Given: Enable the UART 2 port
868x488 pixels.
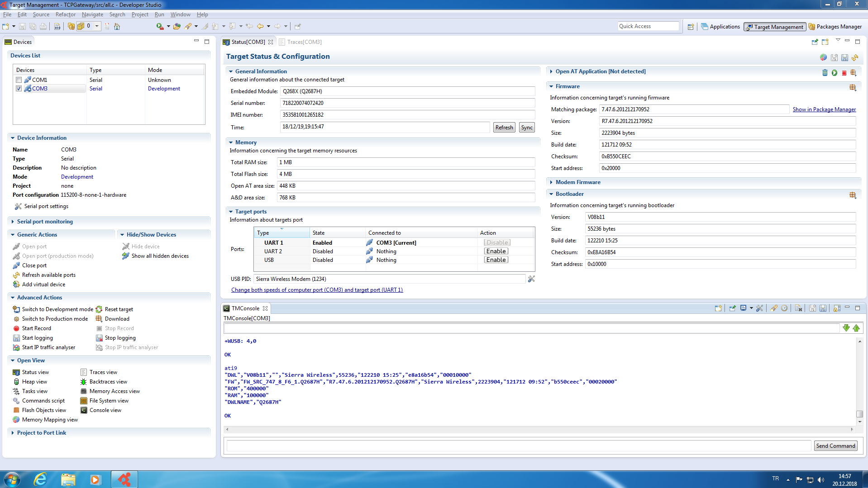Looking at the screenshot, I should click(496, 251).
